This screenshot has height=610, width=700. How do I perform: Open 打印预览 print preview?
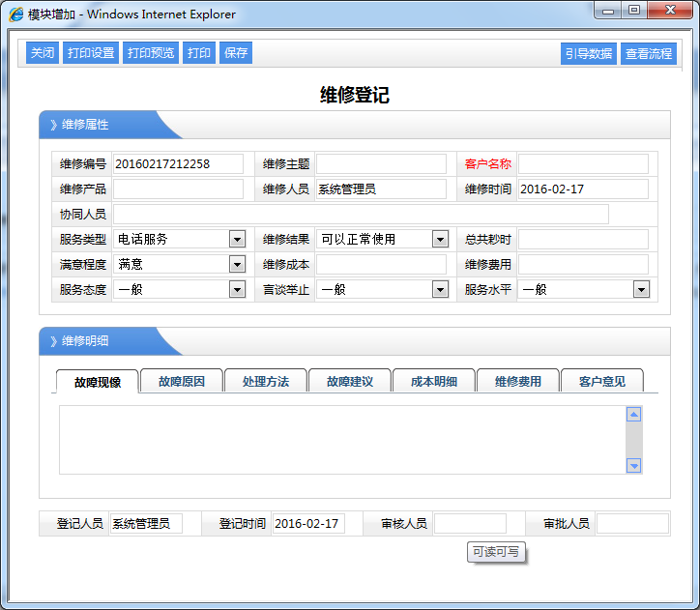coord(151,53)
